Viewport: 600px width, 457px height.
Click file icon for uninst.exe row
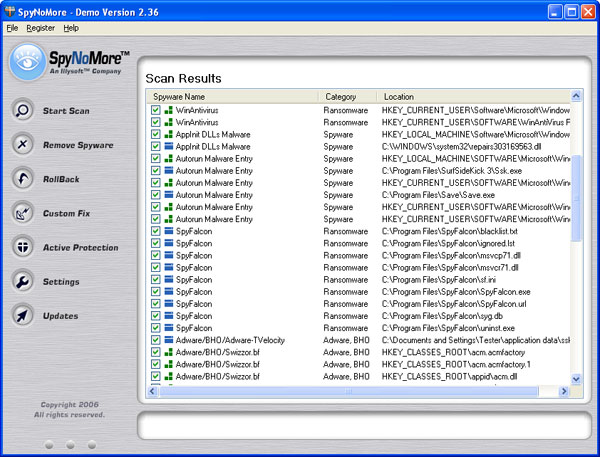pyautogui.click(x=169, y=328)
